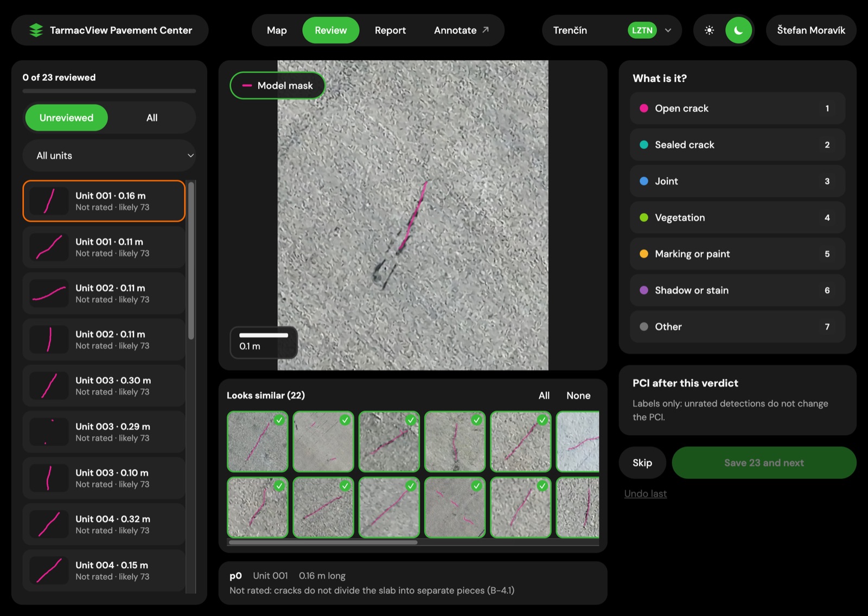Deselect similar detections with None
Screen dimensions: 868x616
pos(578,396)
